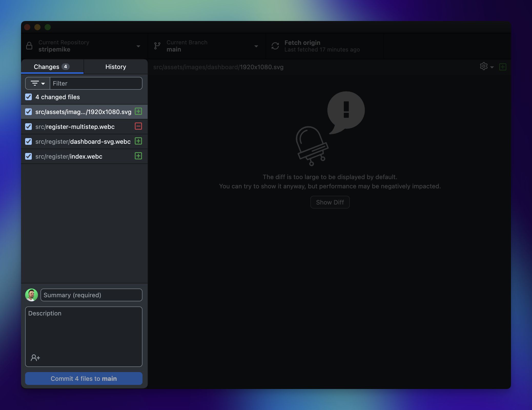Click the git branch icon
This screenshot has height=410, width=532.
pyautogui.click(x=157, y=46)
